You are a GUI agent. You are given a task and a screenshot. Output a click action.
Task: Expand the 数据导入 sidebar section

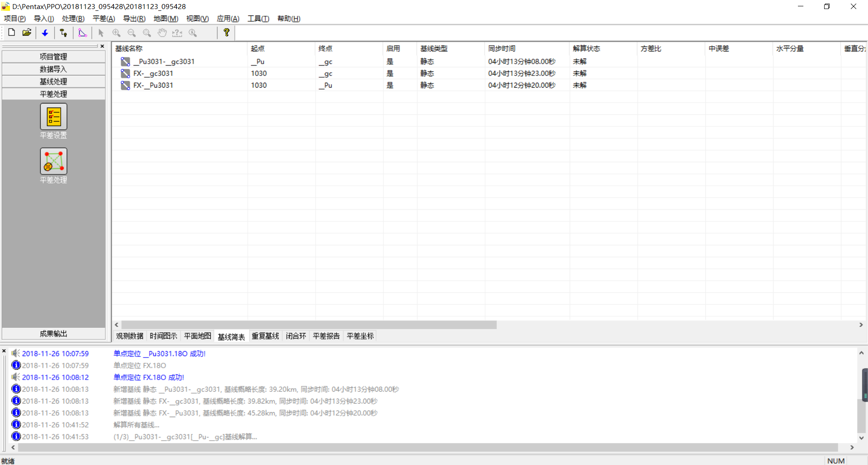tap(53, 69)
